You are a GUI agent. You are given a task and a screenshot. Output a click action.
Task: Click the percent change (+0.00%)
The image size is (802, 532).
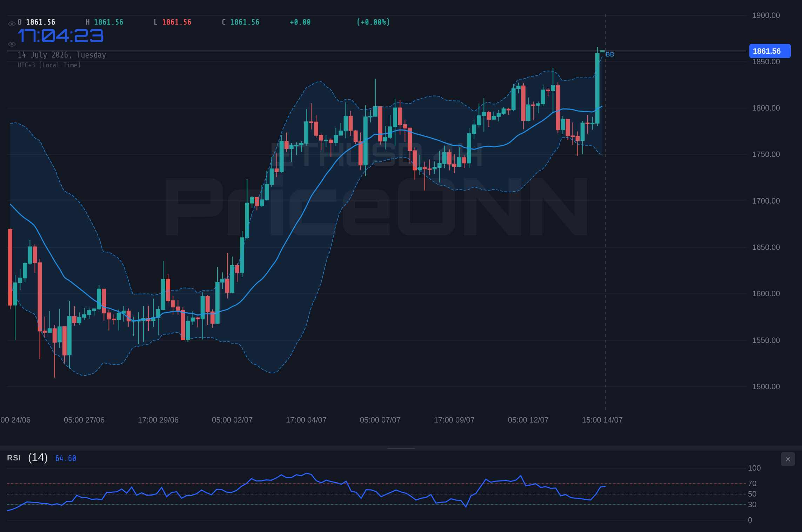coord(373,22)
